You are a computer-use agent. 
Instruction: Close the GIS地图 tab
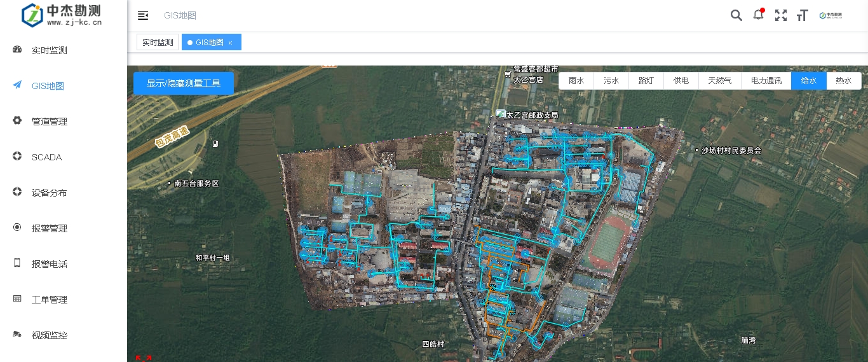tap(231, 43)
